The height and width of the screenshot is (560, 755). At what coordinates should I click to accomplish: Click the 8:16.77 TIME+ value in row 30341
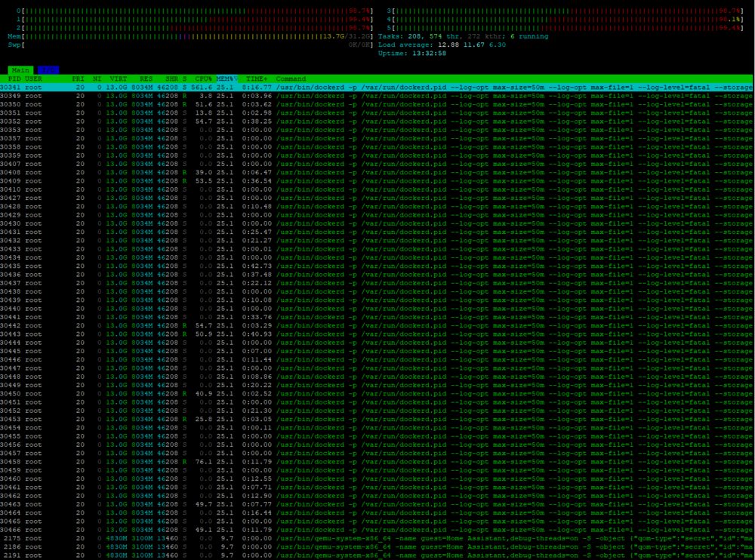257,88
